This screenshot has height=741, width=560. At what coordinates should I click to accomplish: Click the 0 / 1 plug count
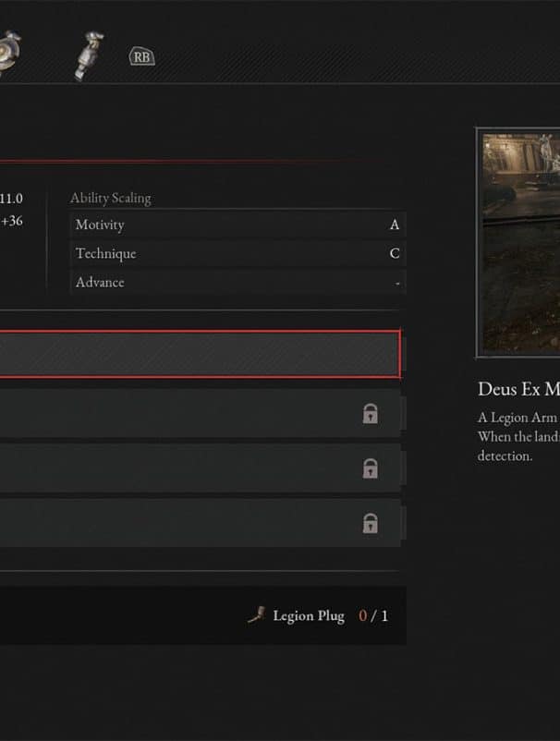372,615
